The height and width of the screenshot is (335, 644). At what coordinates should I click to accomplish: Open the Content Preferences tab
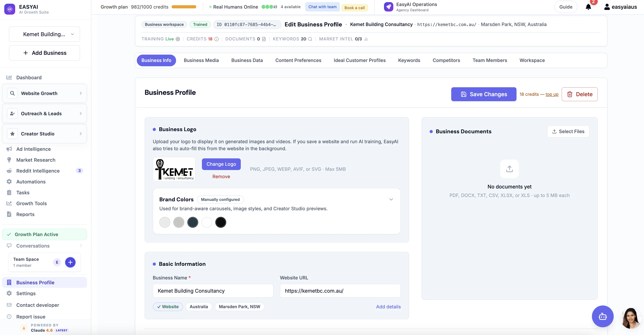tap(298, 60)
